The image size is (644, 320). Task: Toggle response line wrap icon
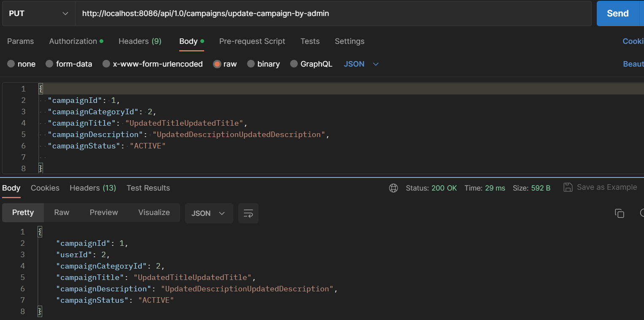tap(248, 213)
